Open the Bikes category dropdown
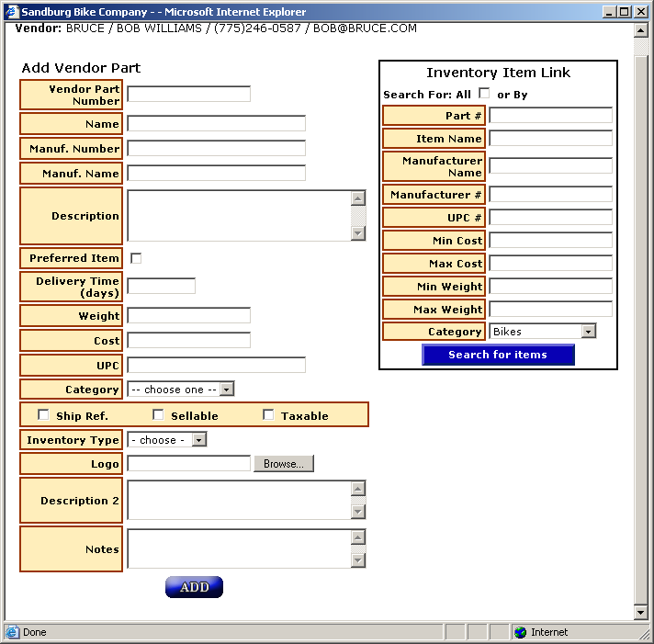654x644 pixels. (542, 332)
